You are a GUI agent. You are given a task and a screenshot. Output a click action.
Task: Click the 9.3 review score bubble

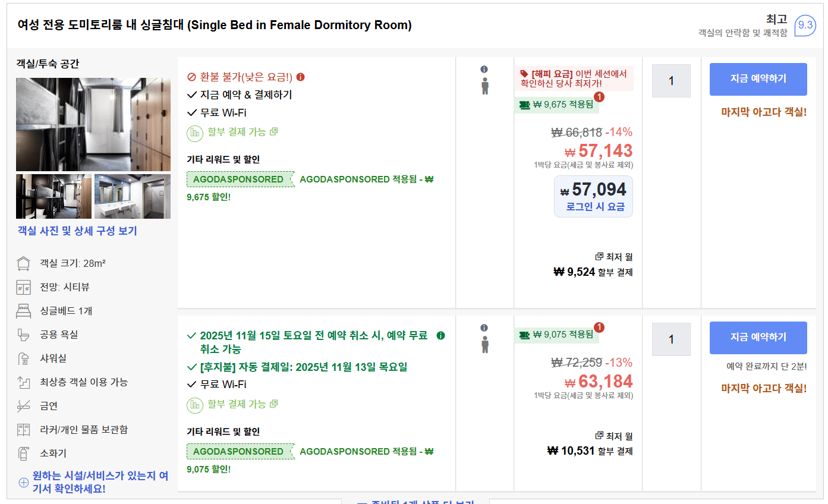click(805, 25)
